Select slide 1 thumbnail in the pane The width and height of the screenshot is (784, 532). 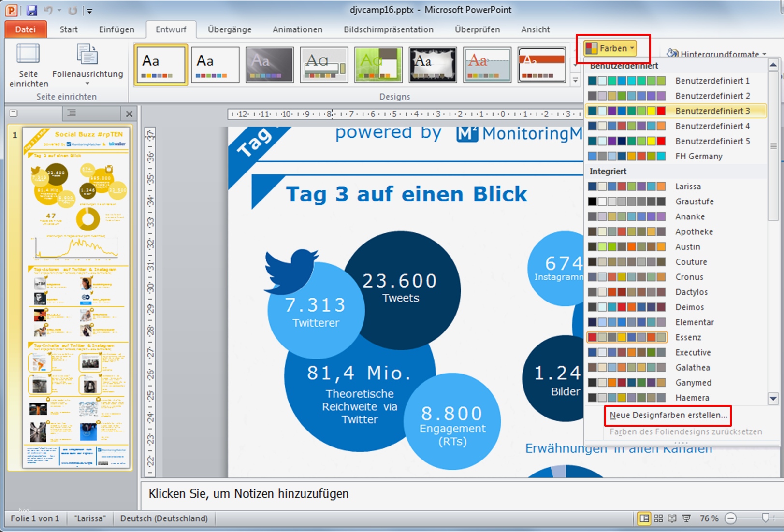click(x=76, y=298)
